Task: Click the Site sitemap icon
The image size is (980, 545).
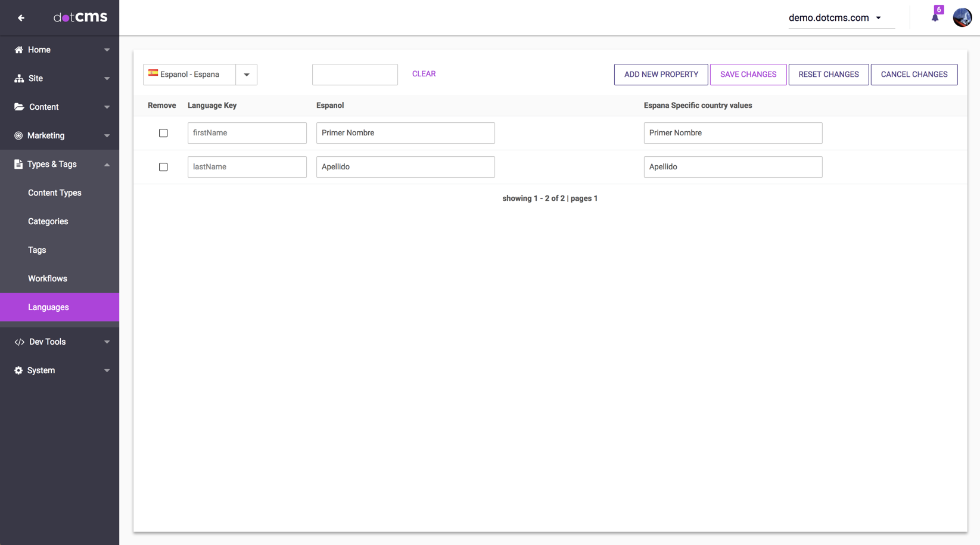Action: click(x=19, y=78)
